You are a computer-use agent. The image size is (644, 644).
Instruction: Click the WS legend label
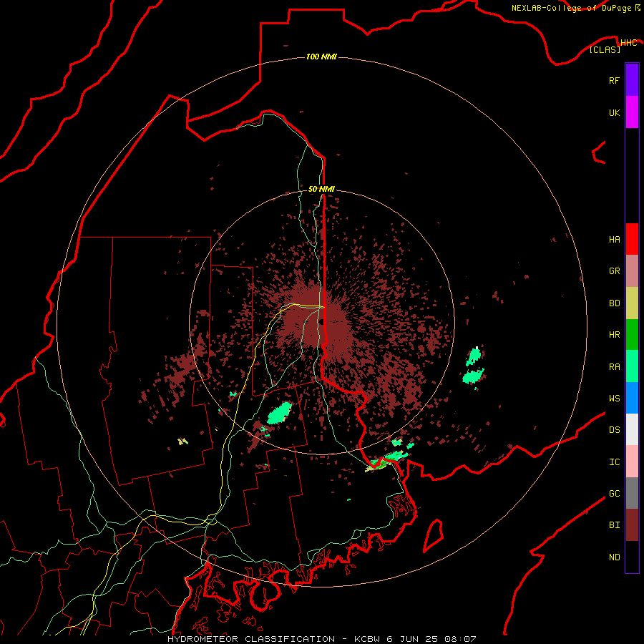(614, 399)
